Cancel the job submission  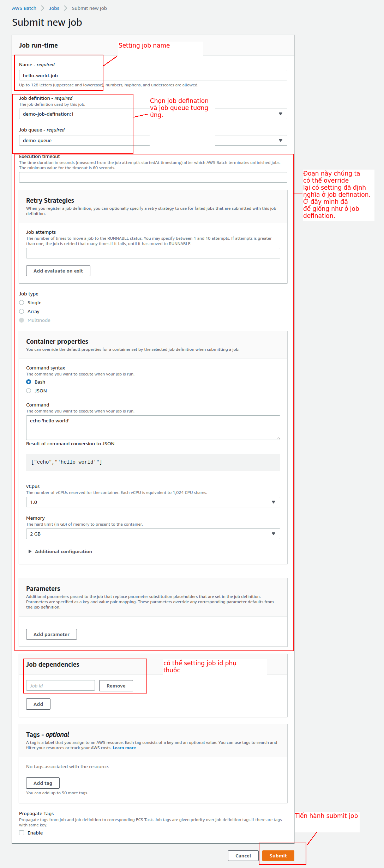point(243,856)
